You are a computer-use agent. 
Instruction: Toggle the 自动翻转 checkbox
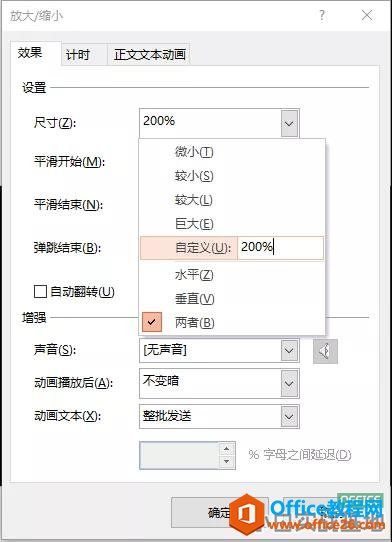coord(40,291)
